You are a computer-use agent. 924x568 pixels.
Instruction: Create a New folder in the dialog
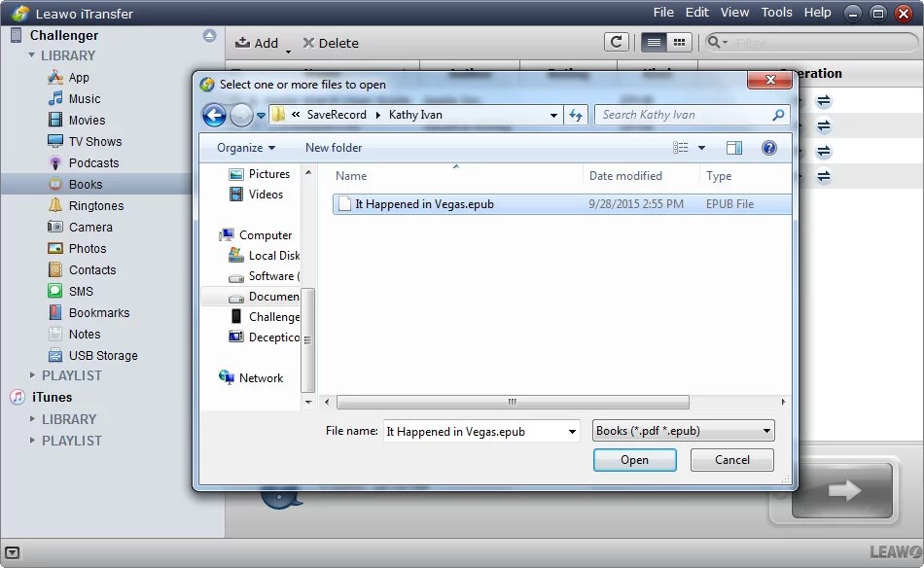333,147
